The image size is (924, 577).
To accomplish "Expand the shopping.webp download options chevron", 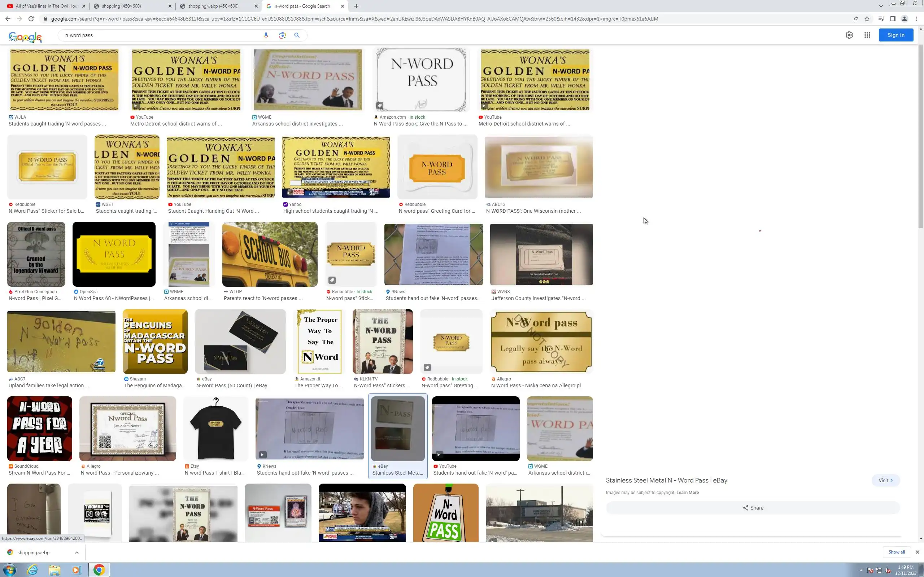I will click(x=77, y=552).
